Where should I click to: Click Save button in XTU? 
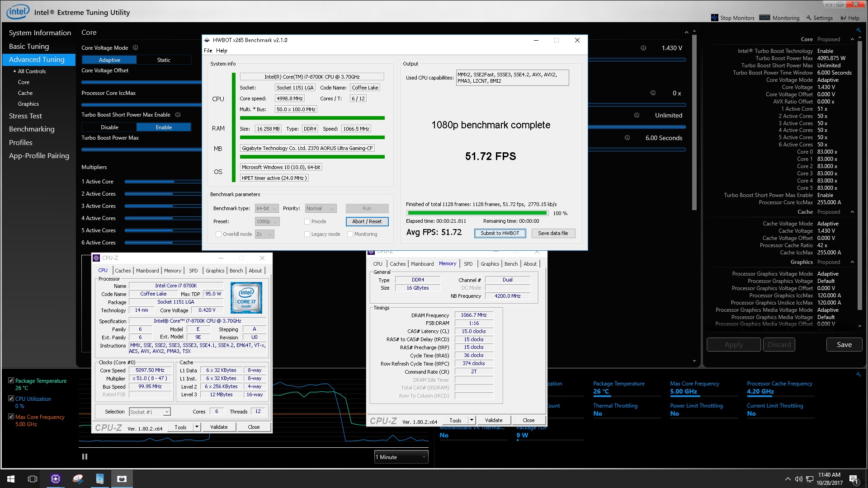tap(844, 345)
